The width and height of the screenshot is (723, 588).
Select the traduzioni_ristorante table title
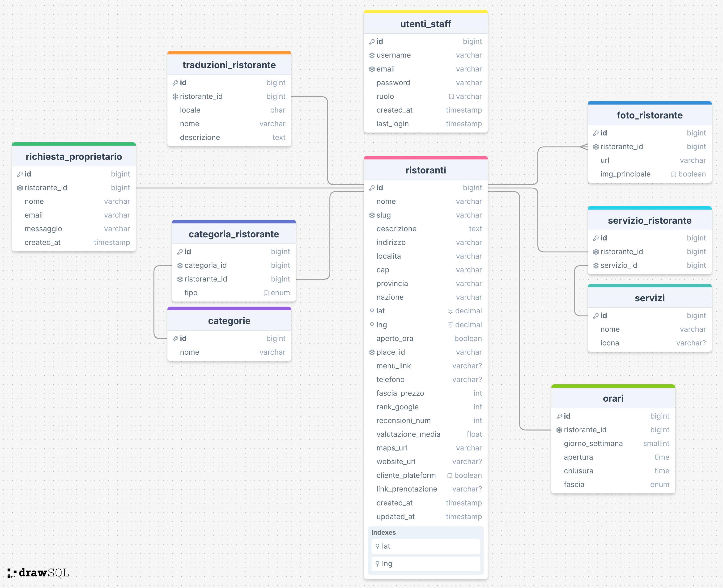point(229,65)
